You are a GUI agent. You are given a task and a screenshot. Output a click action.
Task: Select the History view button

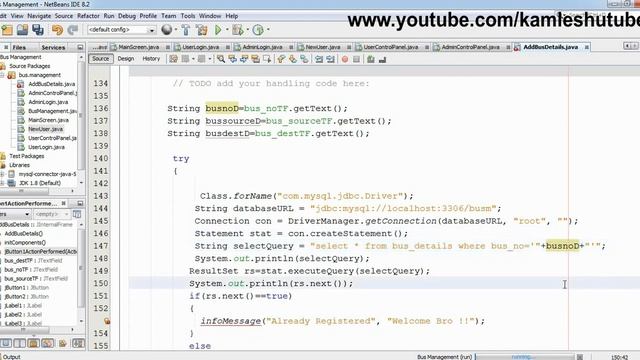click(151, 59)
